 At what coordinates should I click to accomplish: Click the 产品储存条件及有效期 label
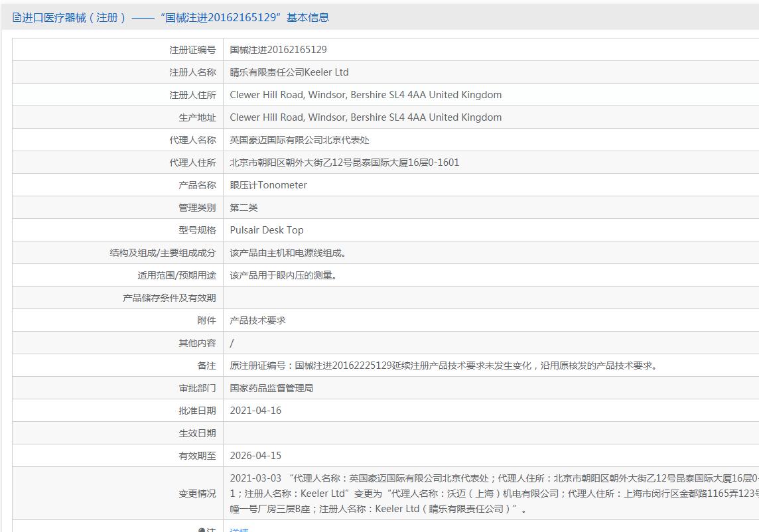[169, 299]
